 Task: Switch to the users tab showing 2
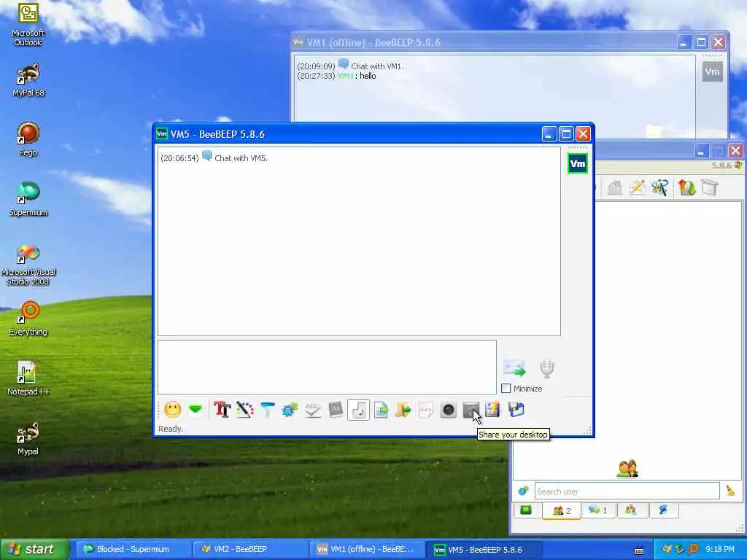561,510
